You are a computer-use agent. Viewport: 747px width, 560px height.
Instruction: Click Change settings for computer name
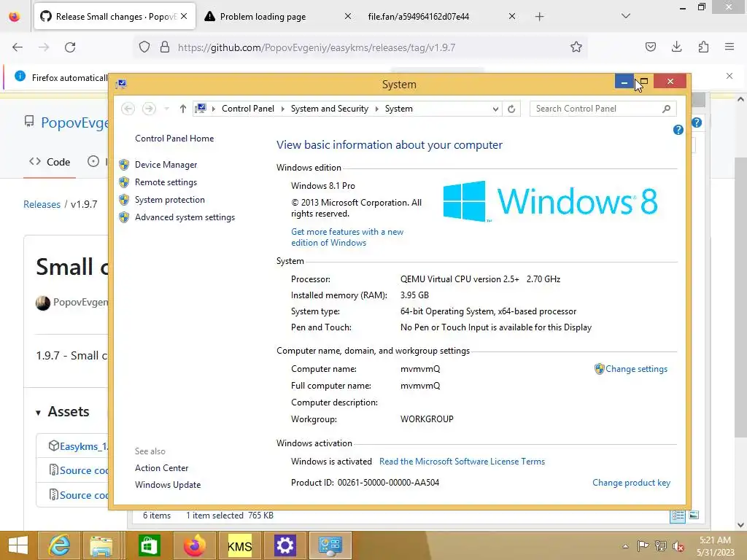(636, 369)
